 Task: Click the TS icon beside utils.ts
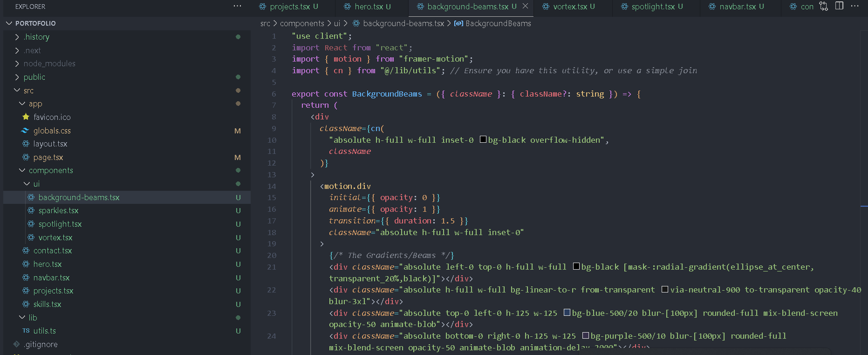click(x=26, y=331)
